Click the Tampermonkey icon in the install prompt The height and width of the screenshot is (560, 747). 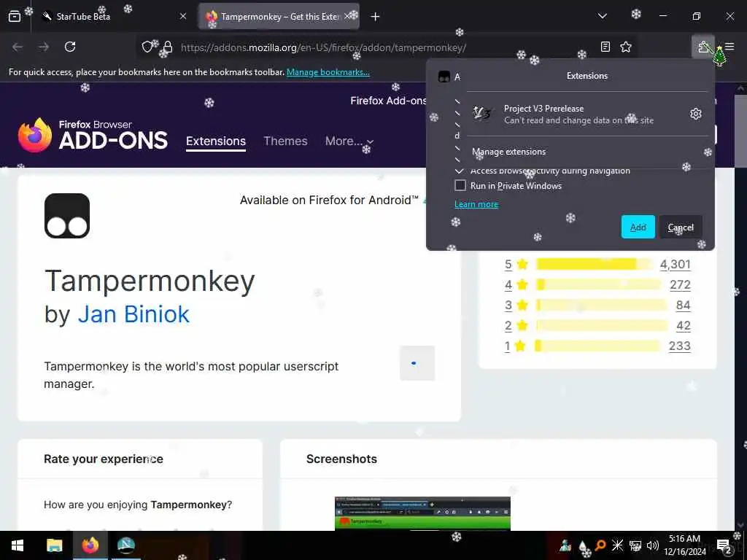(444, 77)
